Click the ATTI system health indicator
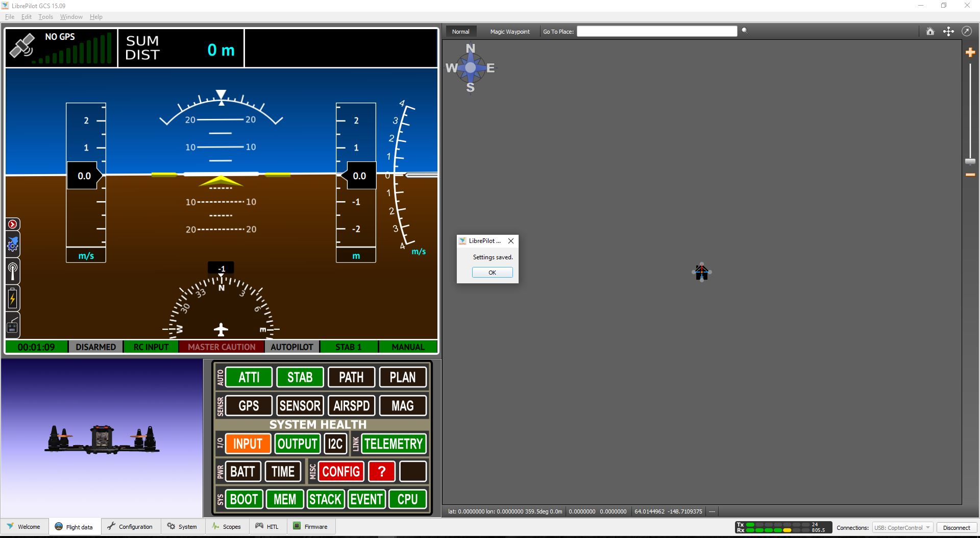 click(249, 377)
